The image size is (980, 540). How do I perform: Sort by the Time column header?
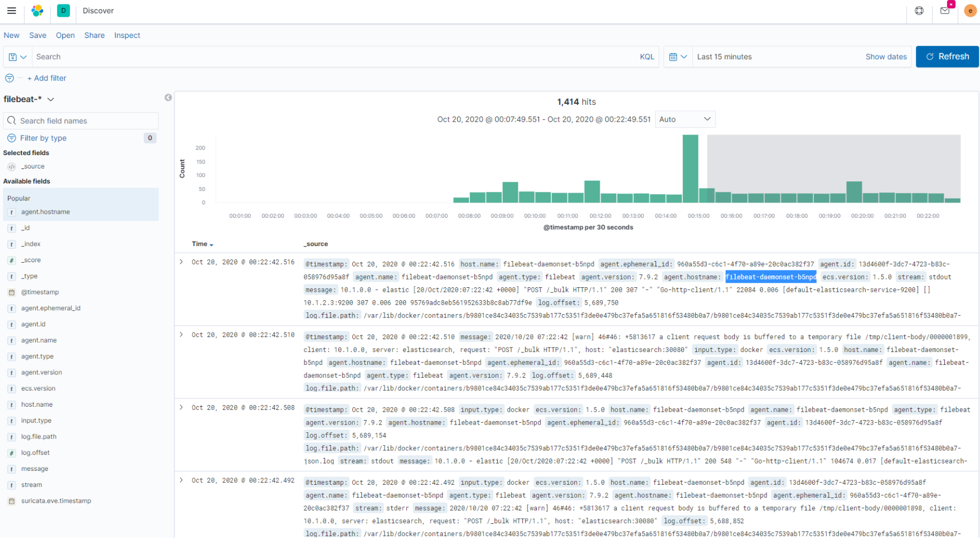click(202, 244)
